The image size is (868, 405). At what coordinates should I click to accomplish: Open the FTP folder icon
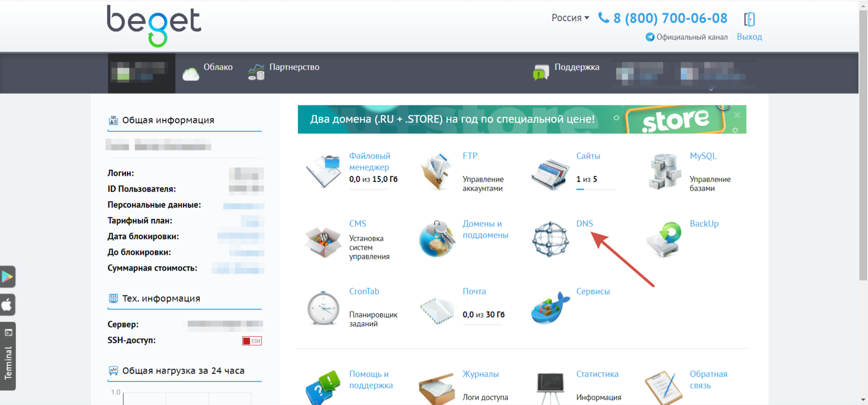(437, 171)
